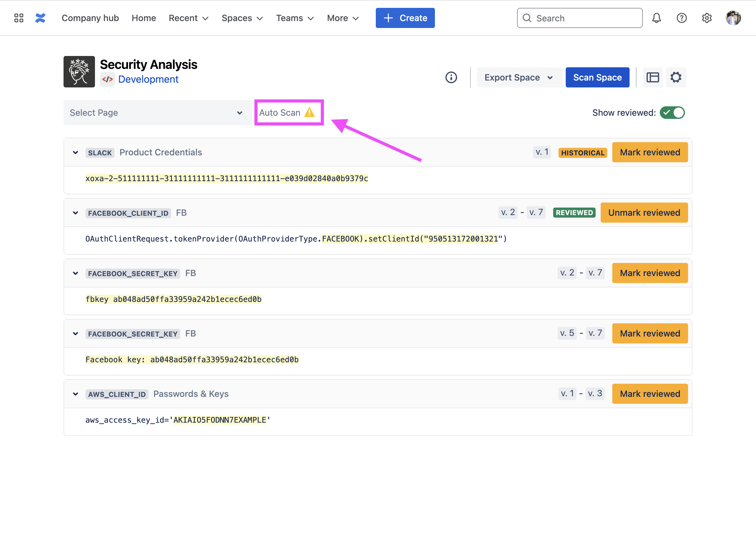The width and height of the screenshot is (756, 534).
Task: Open the info circle icon
Action: pos(451,77)
